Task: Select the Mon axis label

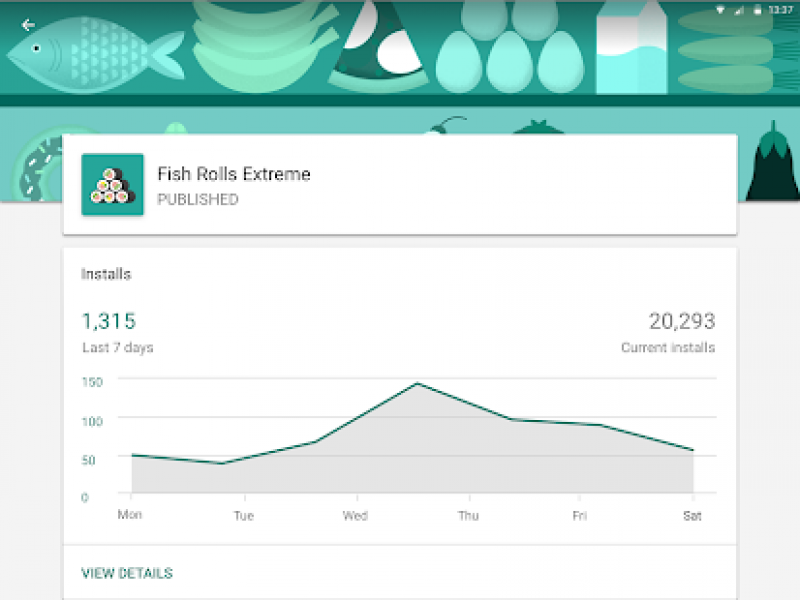Action: [x=130, y=514]
